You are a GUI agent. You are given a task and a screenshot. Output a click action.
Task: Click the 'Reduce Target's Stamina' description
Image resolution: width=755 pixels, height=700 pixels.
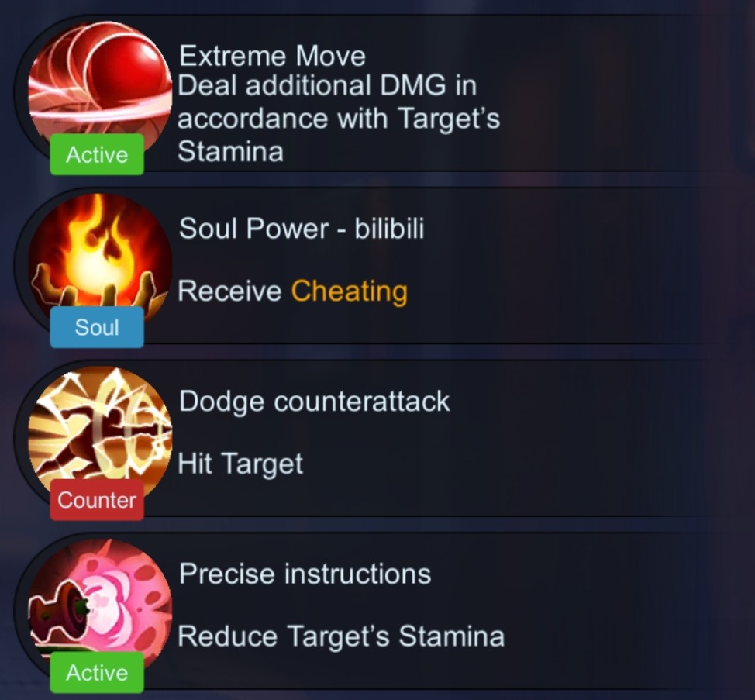click(x=341, y=636)
